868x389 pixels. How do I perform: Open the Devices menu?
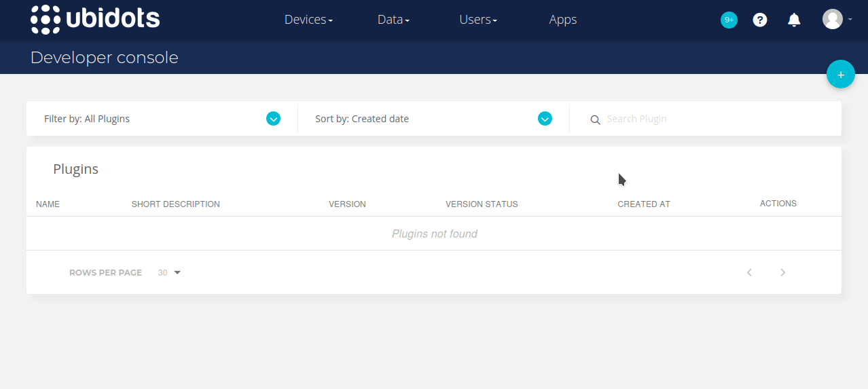pos(308,20)
